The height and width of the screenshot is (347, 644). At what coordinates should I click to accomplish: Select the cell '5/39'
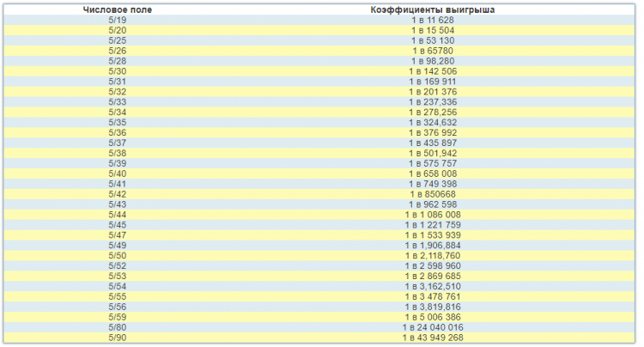(x=118, y=164)
